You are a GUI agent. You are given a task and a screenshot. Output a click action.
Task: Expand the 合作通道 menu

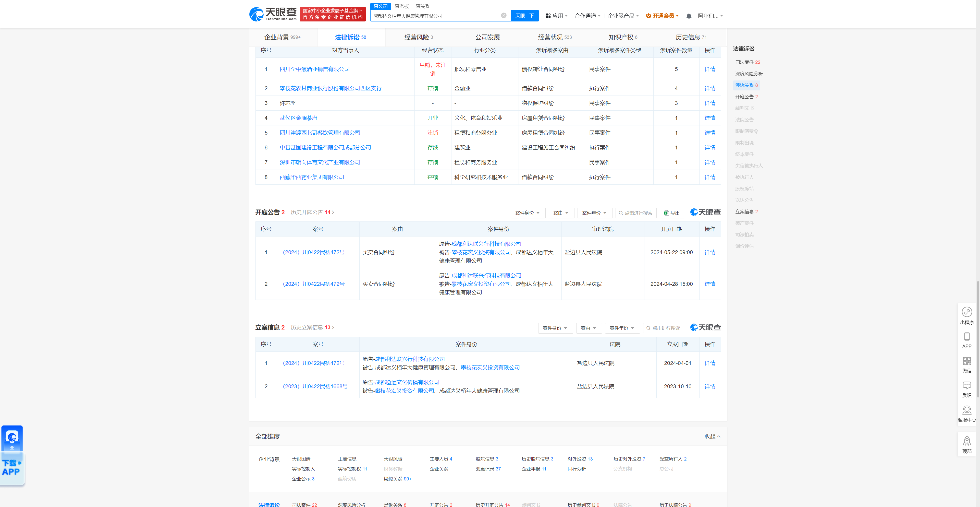pyautogui.click(x=587, y=16)
